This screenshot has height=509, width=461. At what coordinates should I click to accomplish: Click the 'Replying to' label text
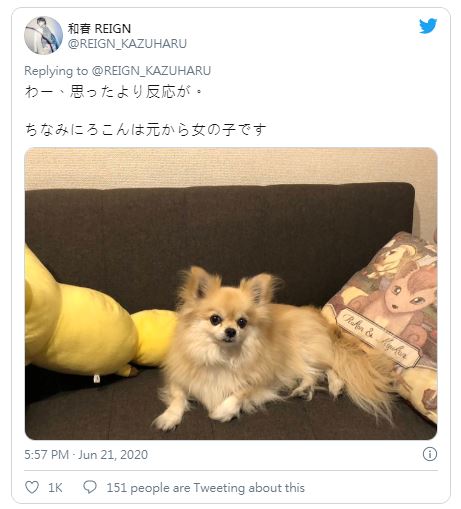[56, 71]
